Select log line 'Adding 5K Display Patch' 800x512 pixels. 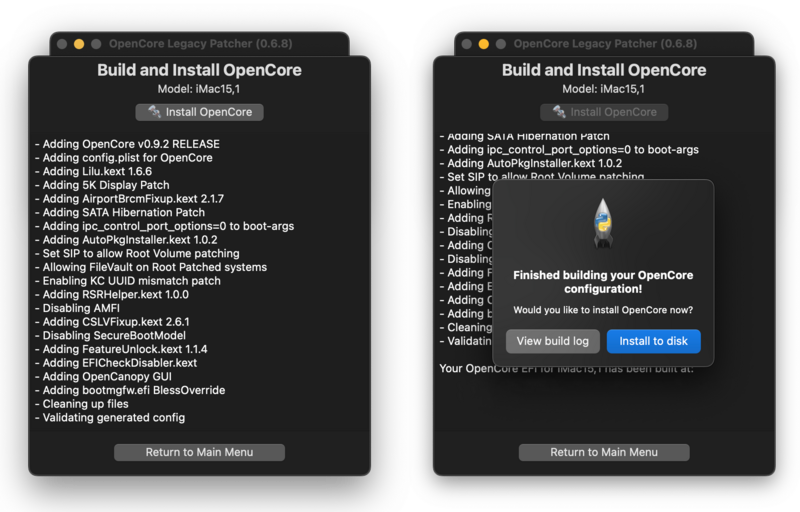102,186
